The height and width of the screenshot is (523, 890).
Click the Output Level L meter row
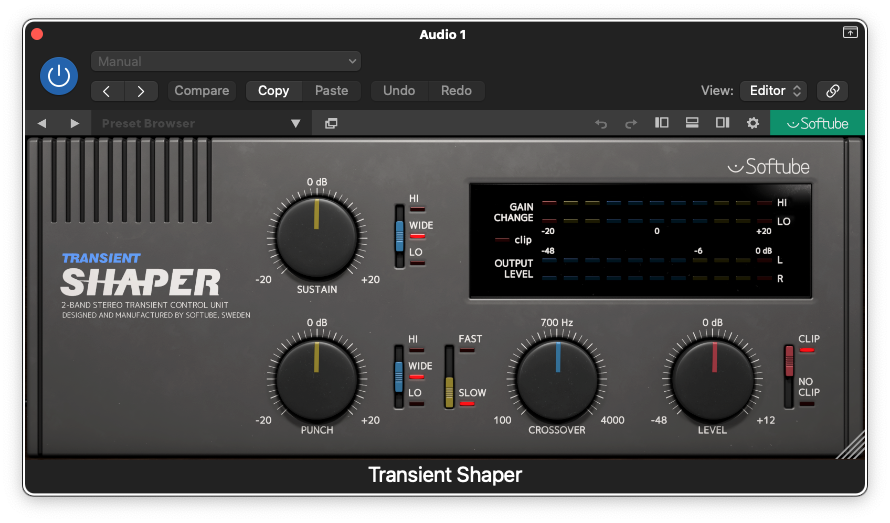[x=656, y=260]
